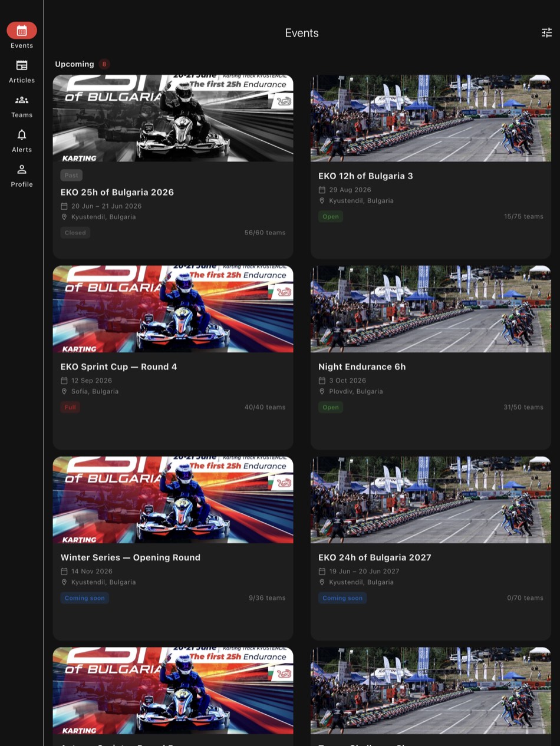
Task: Click the 19 Jun – 20 Jun 2027 date
Action: [x=364, y=572]
